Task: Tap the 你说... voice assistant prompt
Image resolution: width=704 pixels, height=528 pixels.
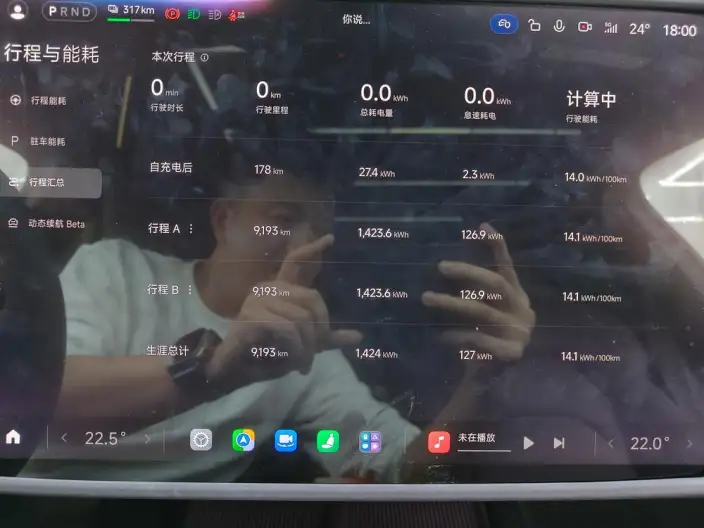Action: 356,19
